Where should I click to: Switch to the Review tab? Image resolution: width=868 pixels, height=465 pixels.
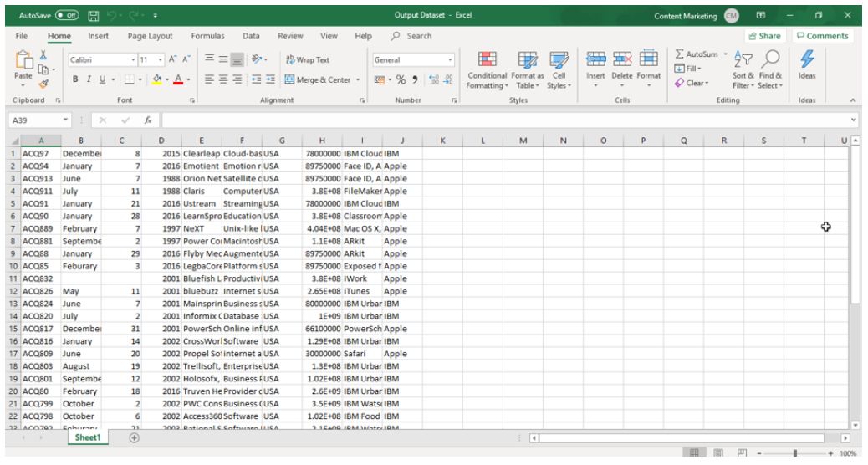coord(290,36)
